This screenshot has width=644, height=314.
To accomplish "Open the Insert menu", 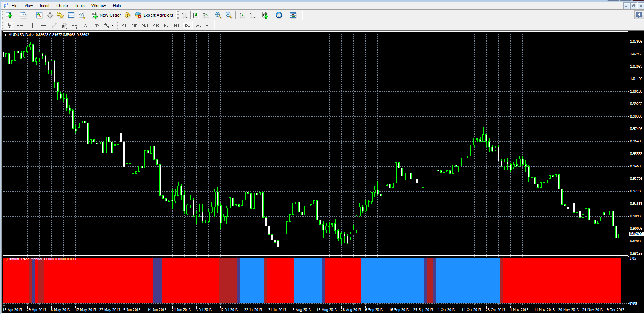I will click(45, 6).
